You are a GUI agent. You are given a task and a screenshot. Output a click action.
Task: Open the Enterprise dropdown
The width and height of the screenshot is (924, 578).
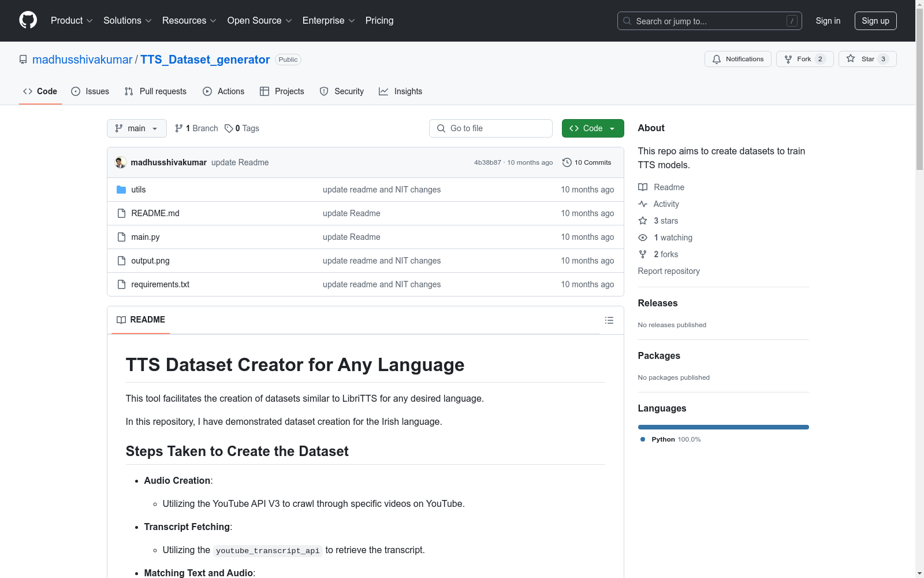pyautogui.click(x=329, y=21)
